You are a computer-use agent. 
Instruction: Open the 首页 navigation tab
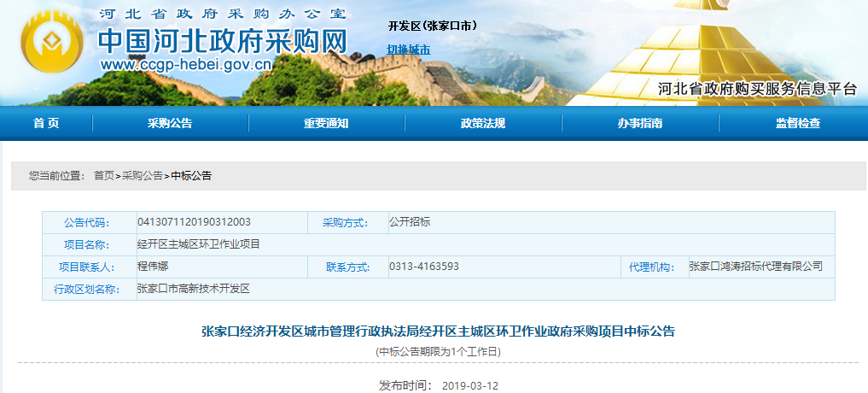pyautogui.click(x=46, y=123)
